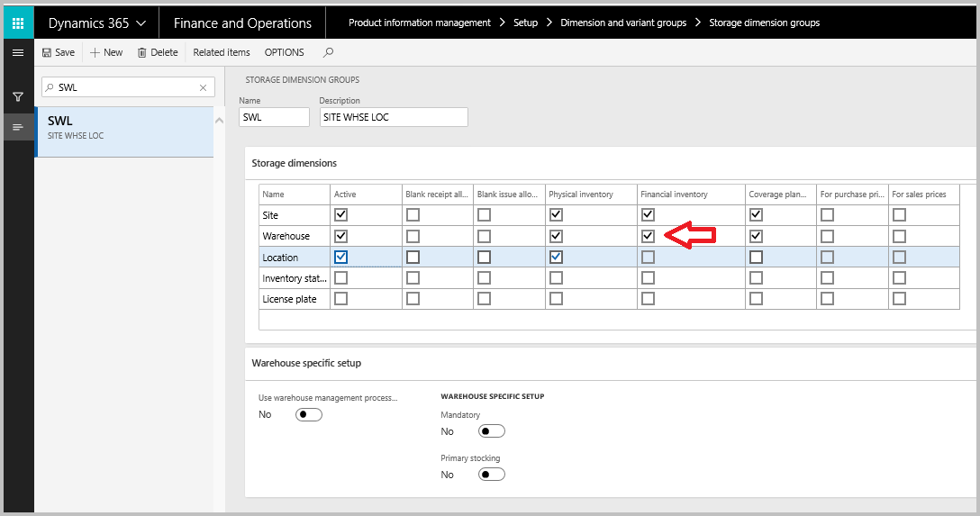Save the record
The image size is (980, 516).
[59, 52]
